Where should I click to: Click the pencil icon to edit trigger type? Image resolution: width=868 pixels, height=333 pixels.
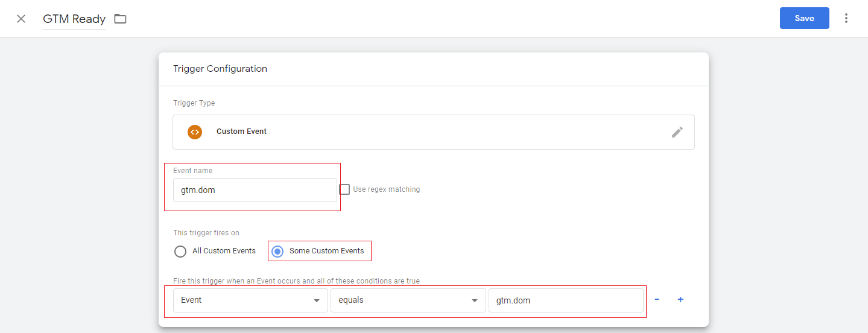[677, 132]
